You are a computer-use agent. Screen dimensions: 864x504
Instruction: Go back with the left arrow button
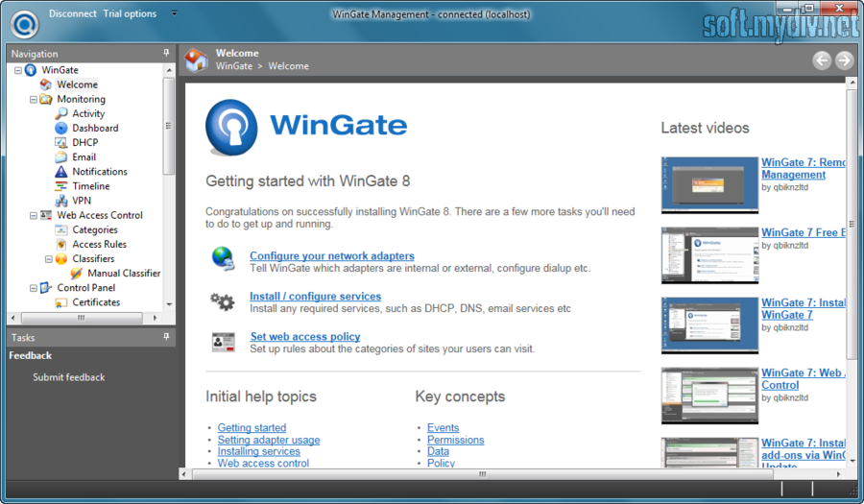pos(822,60)
